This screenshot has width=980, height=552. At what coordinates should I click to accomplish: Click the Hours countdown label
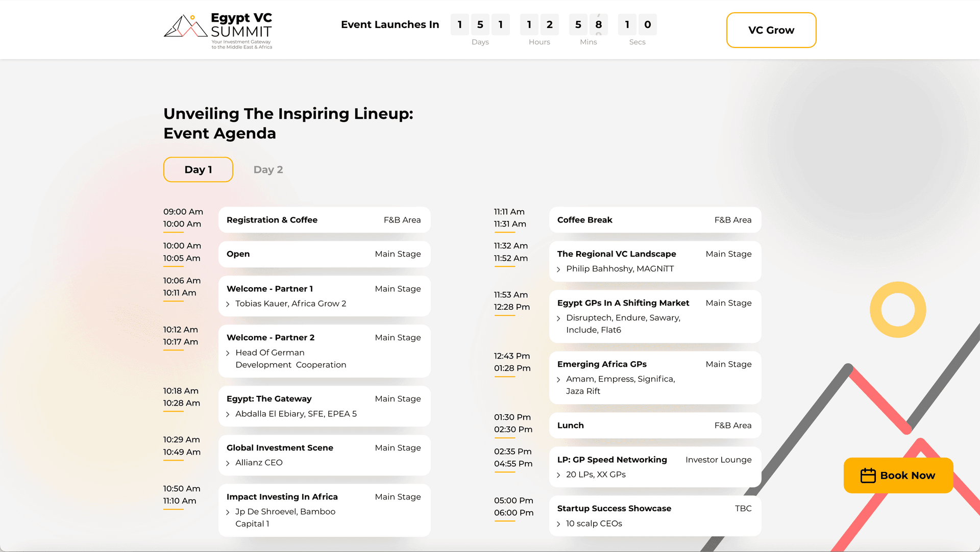[540, 42]
